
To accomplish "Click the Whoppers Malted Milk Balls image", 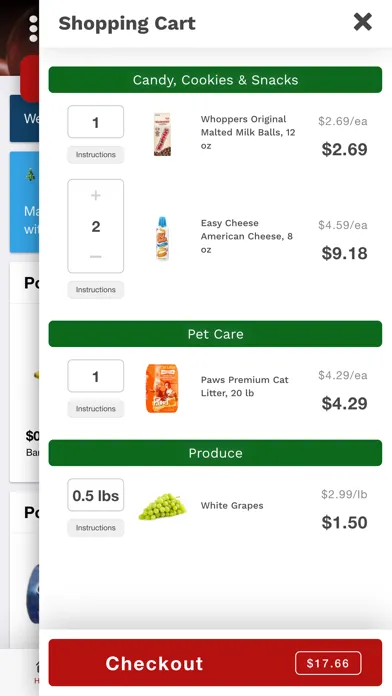I will click(162, 134).
